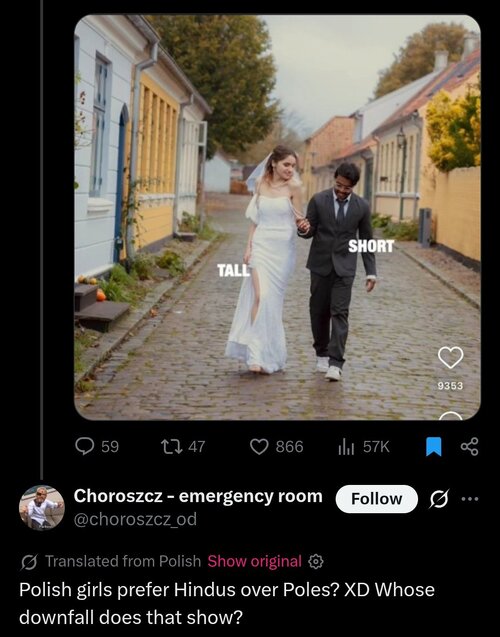Screen dimensions: 500x637
Task: Click the 57K views count
Action: pos(376,447)
